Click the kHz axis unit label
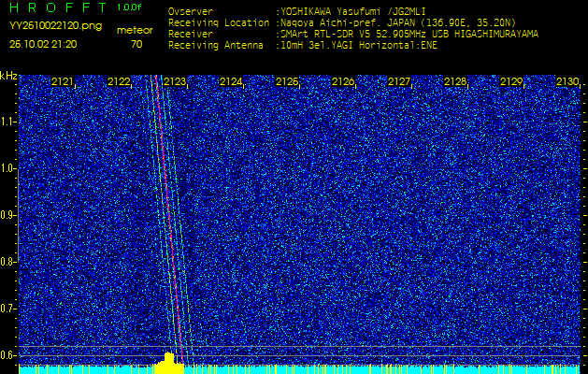The image size is (588, 374). pos(8,76)
